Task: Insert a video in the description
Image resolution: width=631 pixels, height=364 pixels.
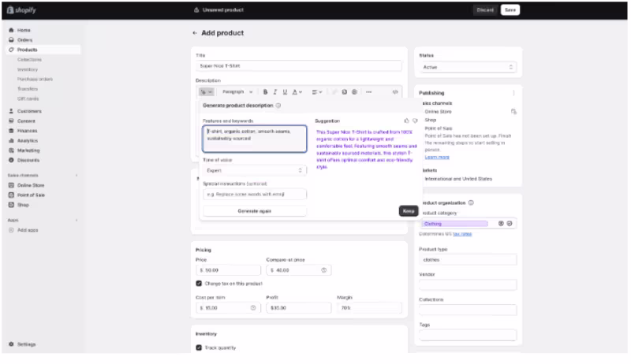Action: pyautogui.click(x=354, y=92)
